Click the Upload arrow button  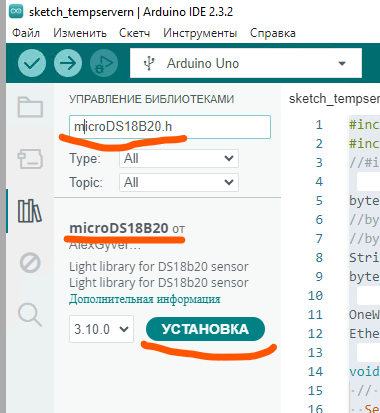pos(68,63)
